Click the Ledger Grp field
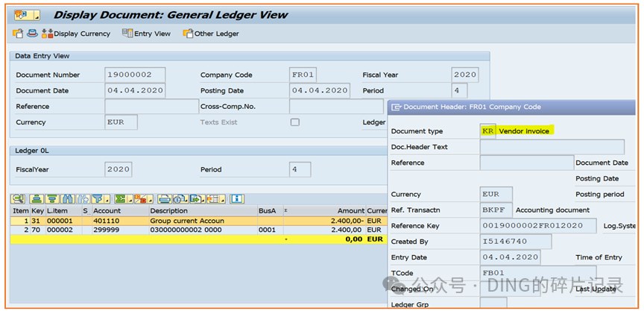 coord(493,304)
